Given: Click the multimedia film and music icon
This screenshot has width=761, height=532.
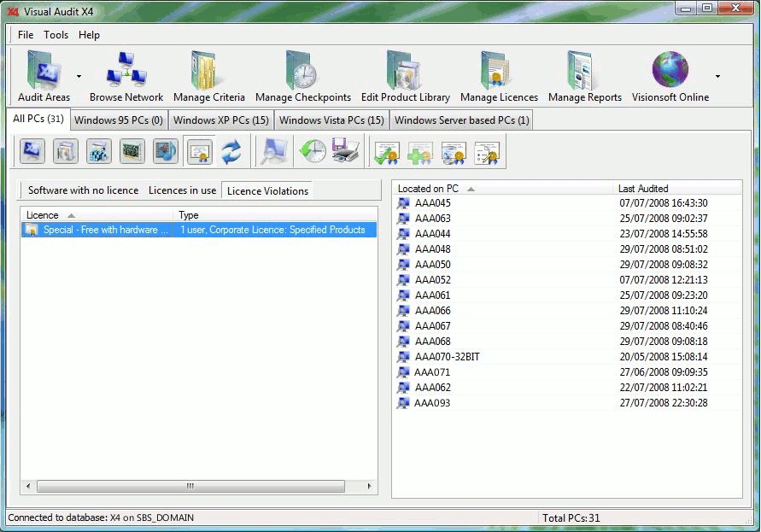Looking at the screenshot, I should (165, 151).
